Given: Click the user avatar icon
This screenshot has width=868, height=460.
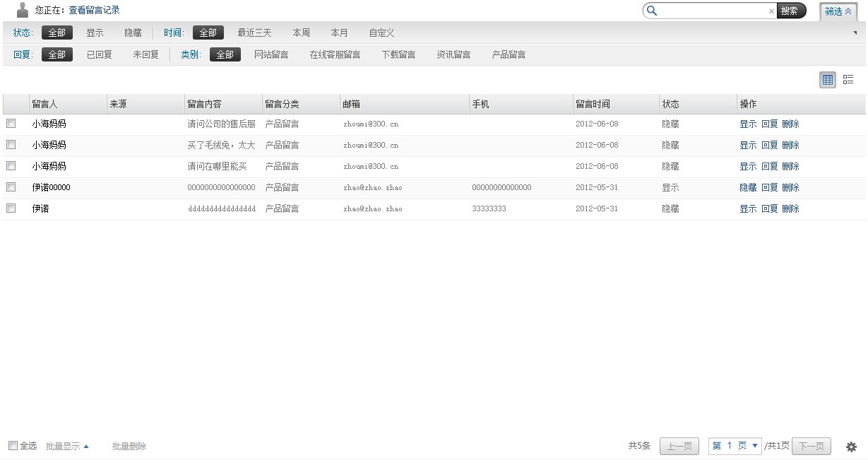Looking at the screenshot, I should pos(23,10).
